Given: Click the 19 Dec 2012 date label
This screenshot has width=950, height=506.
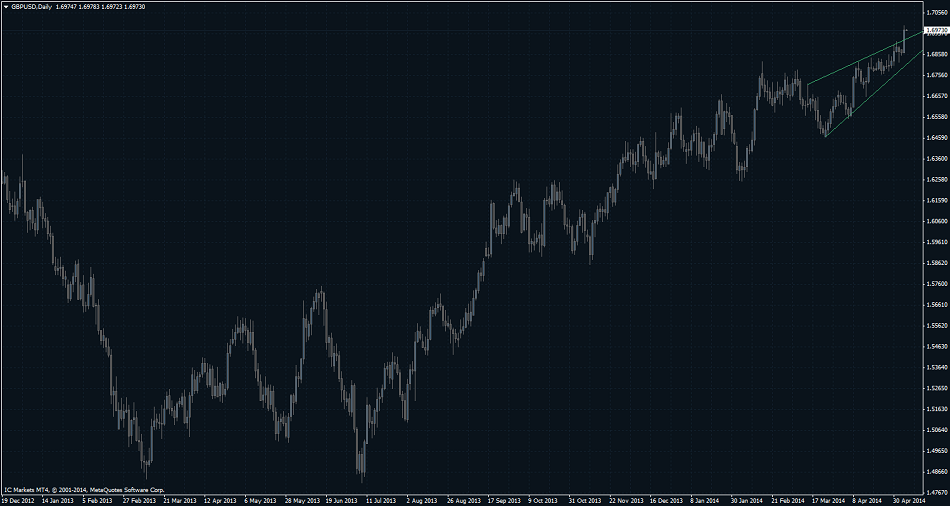Looking at the screenshot, I should click(20, 500).
